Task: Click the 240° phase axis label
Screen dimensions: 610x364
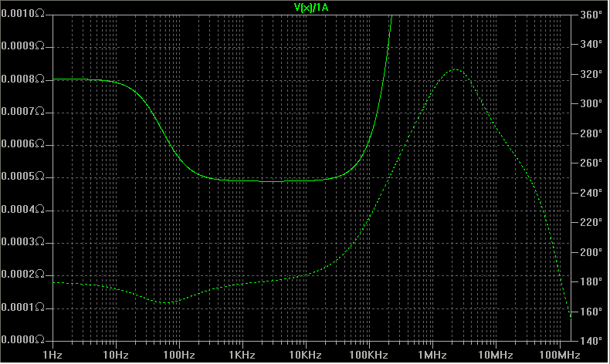Action: point(591,193)
